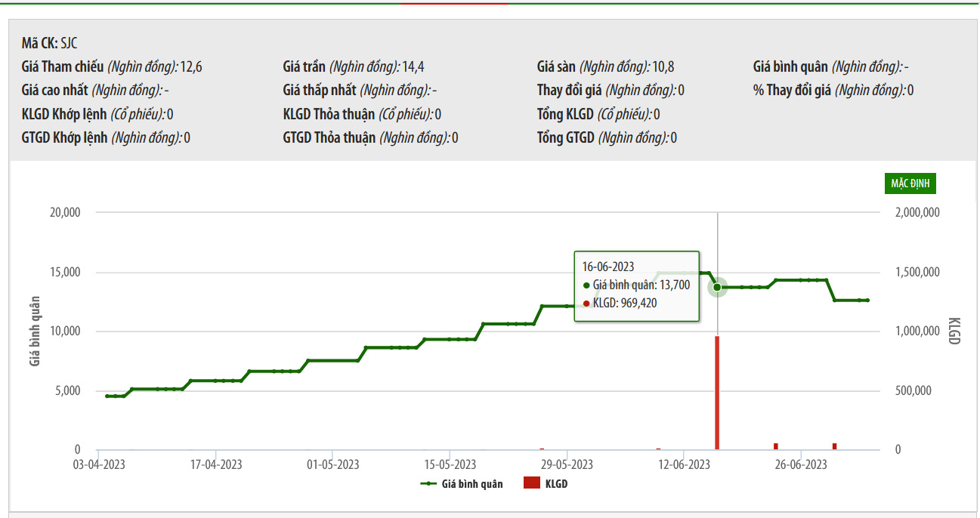Click the Mã CK: SJC stock code

point(49,43)
